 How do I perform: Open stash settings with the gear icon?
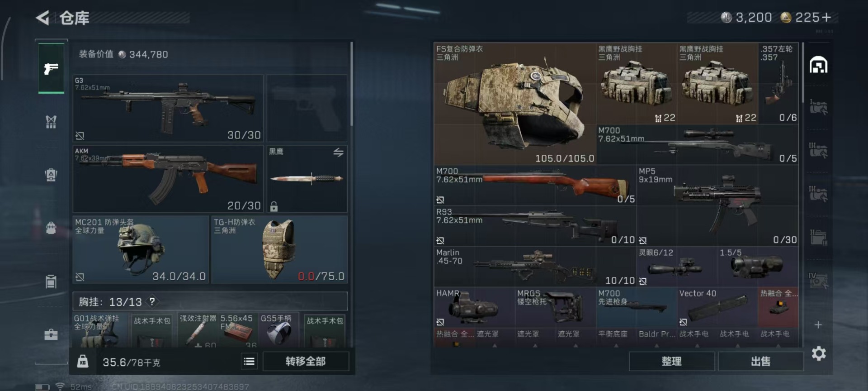tap(819, 353)
